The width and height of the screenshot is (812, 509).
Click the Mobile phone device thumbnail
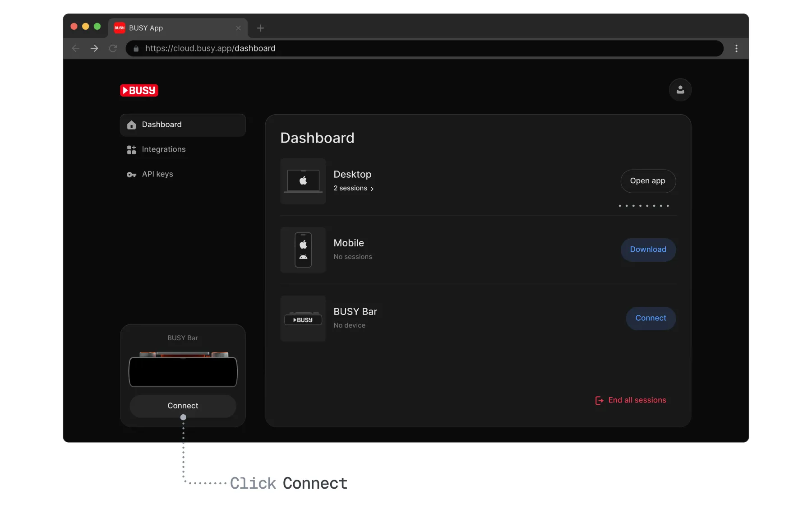pyautogui.click(x=303, y=250)
